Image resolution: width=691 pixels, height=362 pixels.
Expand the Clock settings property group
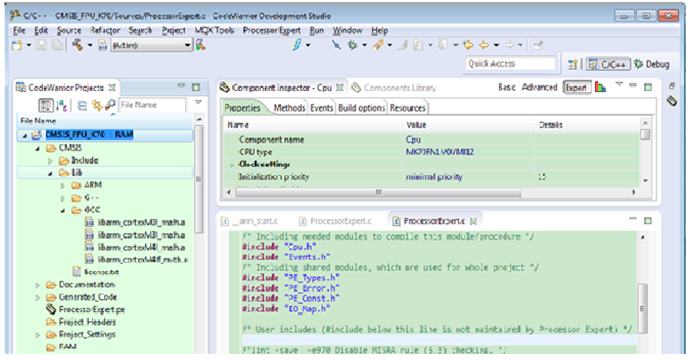coord(232,164)
